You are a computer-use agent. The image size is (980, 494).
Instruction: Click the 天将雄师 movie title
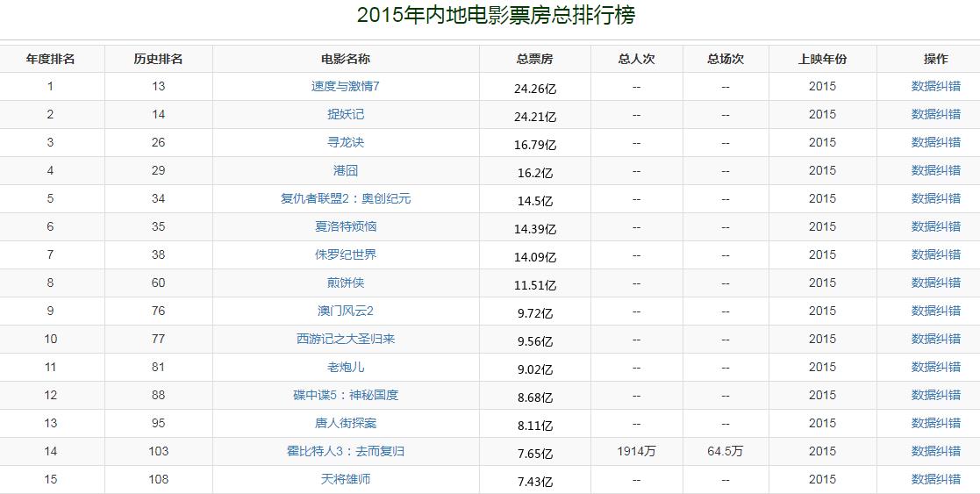tap(346, 479)
